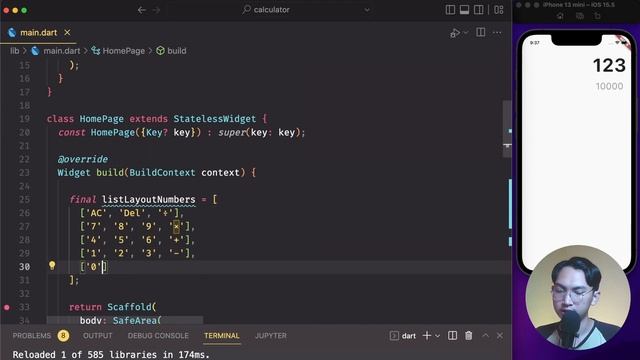Open the Jupyter panel tab
This screenshot has height=360, width=640.
click(x=271, y=336)
